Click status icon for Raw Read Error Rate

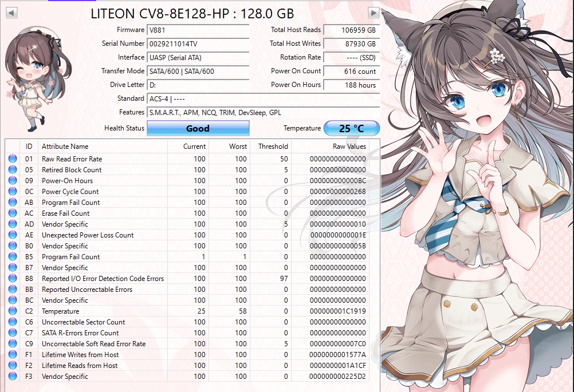(13, 159)
